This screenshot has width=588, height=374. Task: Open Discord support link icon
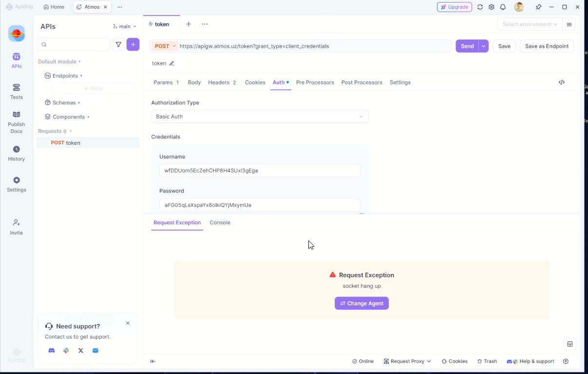tap(52, 351)
